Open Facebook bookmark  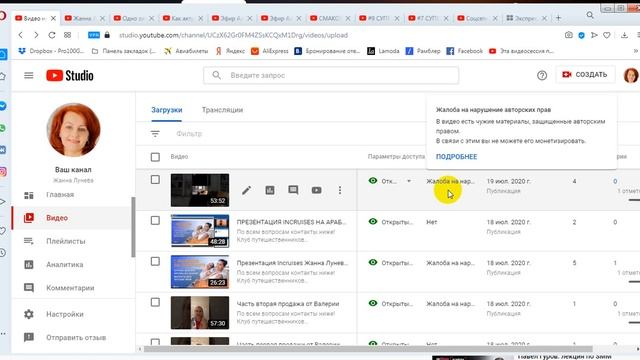pyautogui.click(x=464, y=51)
